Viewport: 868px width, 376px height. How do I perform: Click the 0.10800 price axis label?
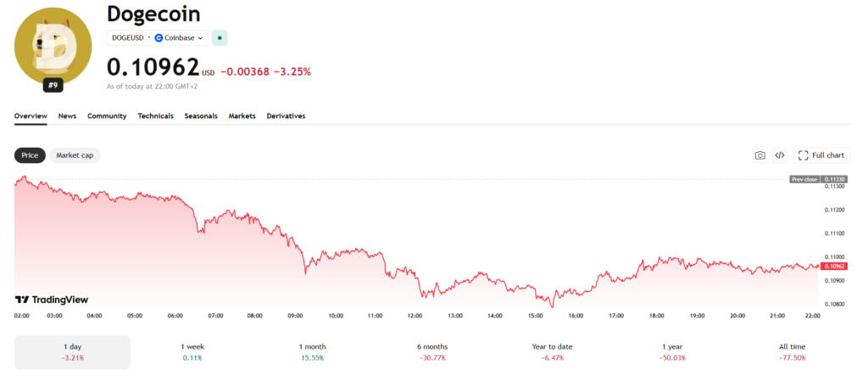pos(835,305)
